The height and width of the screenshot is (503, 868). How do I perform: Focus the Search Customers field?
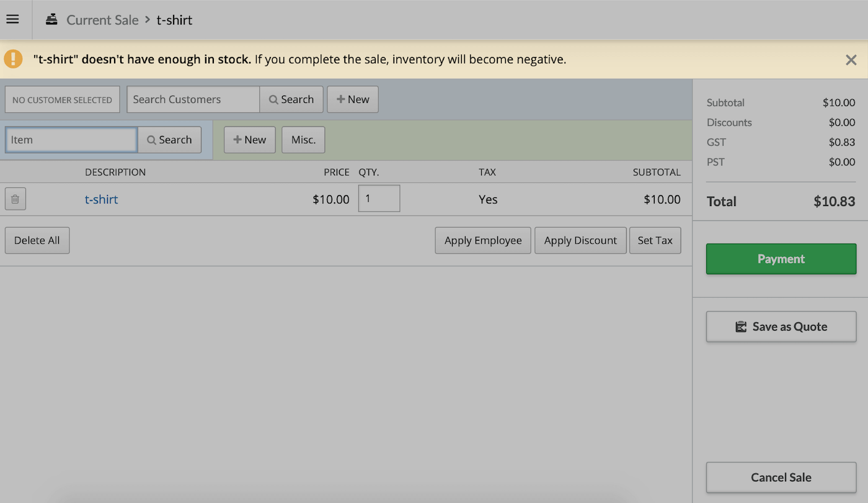pos(193,99)
